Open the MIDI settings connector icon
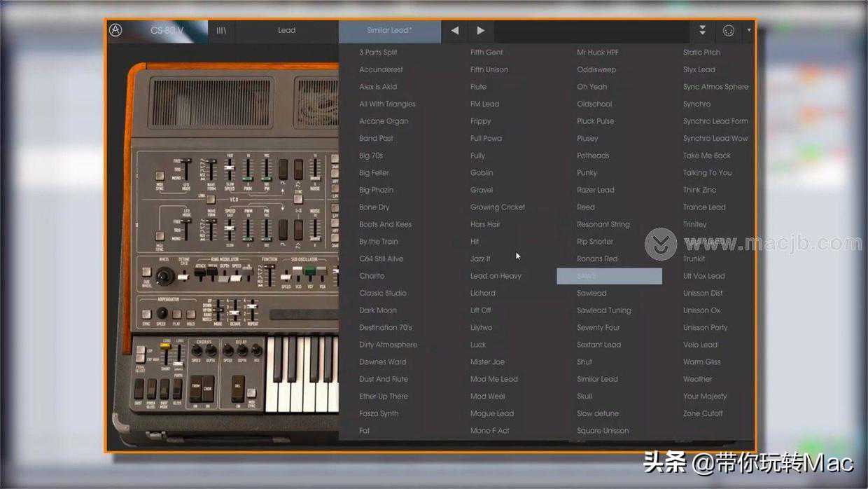 pyautogui.click(x=728, y=31)
